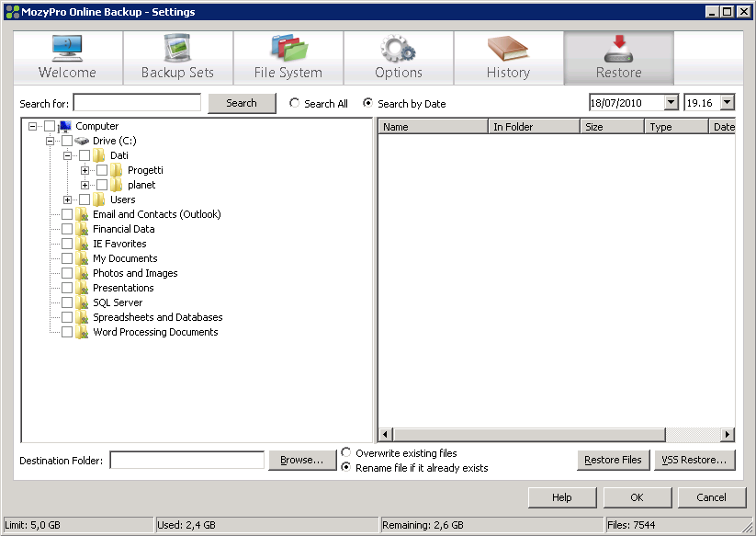Select the Search All radio button
This screenshot has width=756, height=536.
(294, 103)
